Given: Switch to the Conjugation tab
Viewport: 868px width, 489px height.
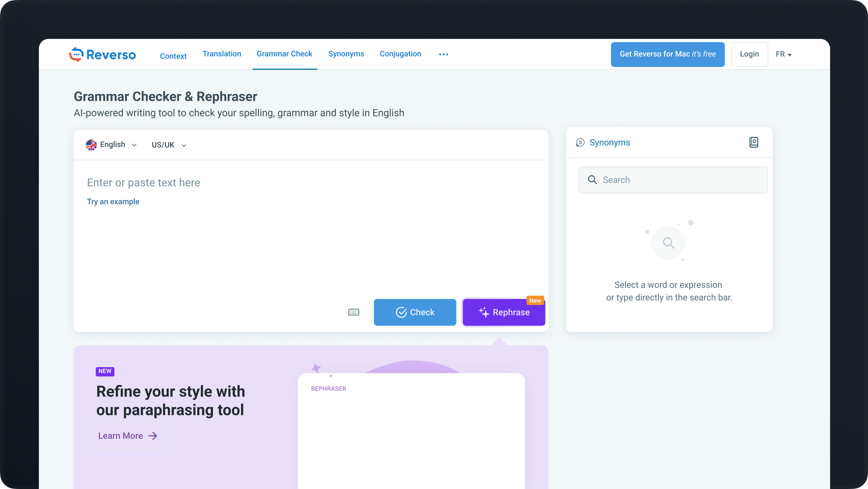Looking at the screenshot, I should (400, 54).
